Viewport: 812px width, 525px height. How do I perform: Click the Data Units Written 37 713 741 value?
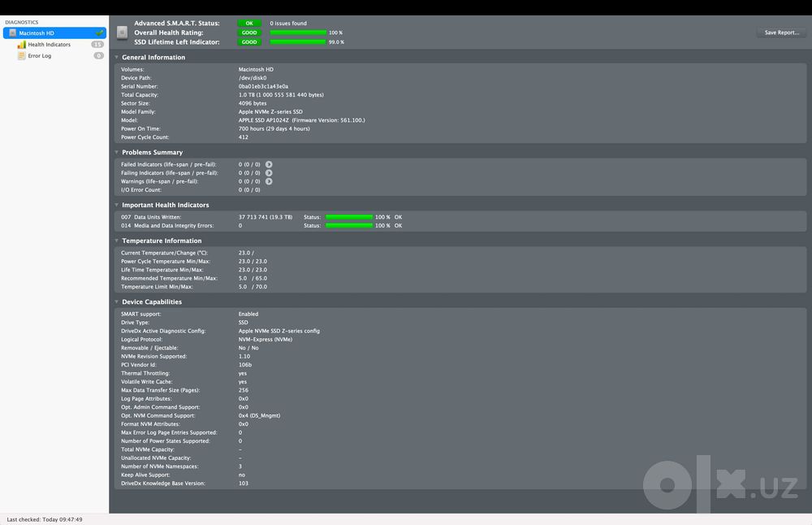click(266, 217)
